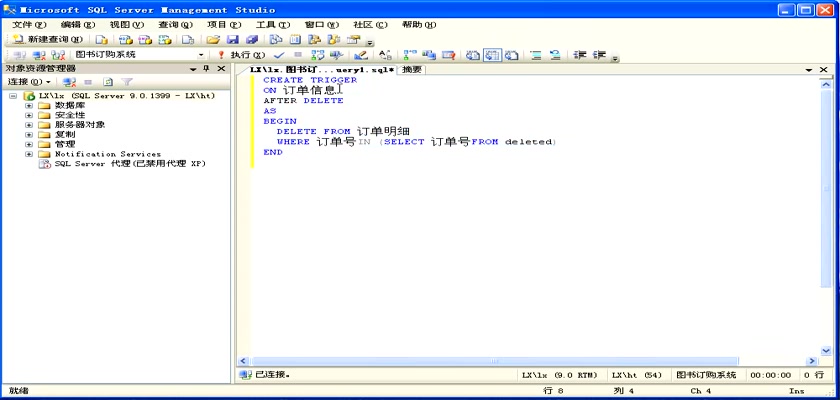The height and width of the screenshot is (400, 840).
Task: Click Uncomment Selected Lines icon
Action: coord(554,55)
